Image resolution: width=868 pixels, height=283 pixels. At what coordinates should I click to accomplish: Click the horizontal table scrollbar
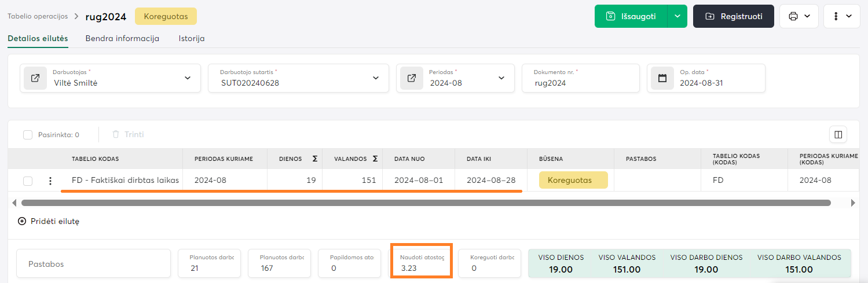(426, 203)
